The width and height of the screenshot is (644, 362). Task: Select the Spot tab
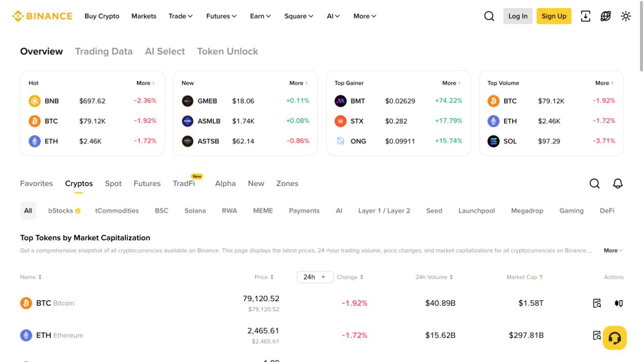pyautogui.click(x=113, y=184)
